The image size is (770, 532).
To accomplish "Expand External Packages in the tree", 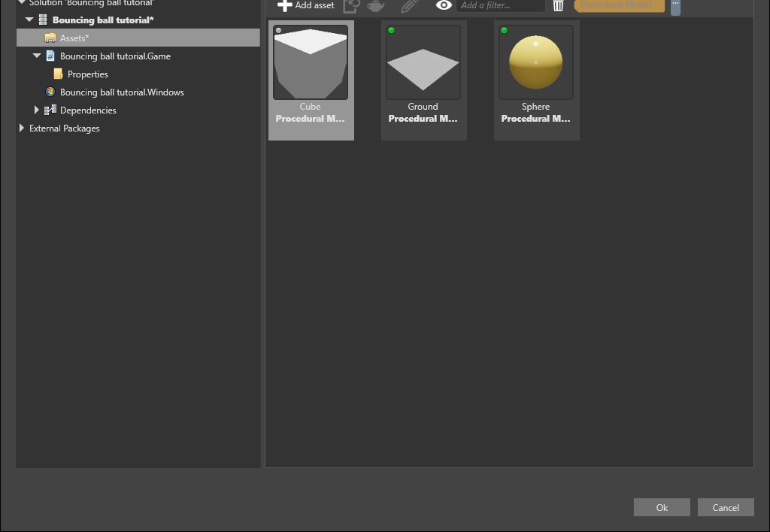I will click(x=22, y=128).
